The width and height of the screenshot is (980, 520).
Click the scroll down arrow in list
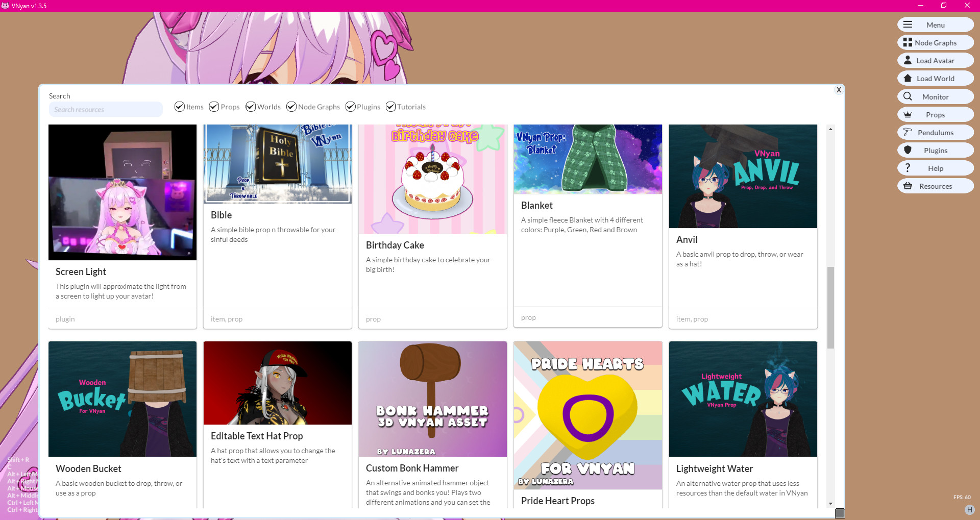[830, 504]
